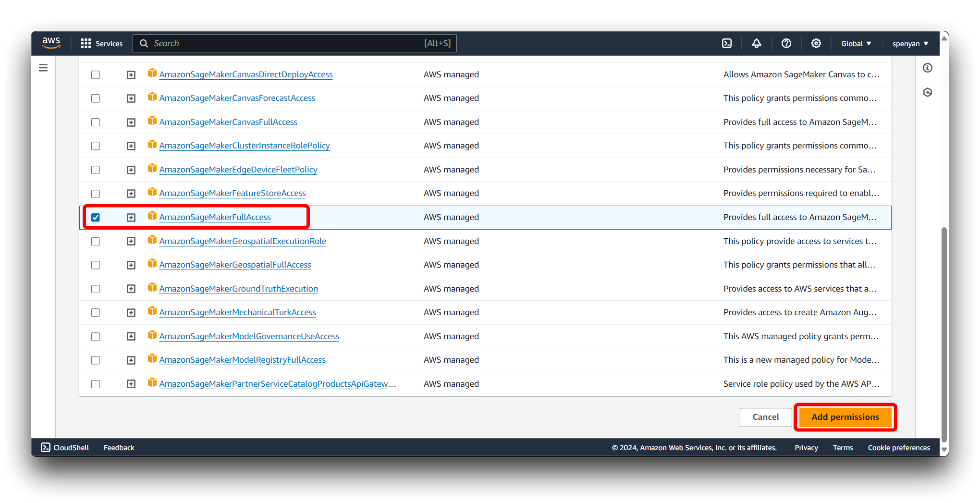Click 'Service role policy used by the AWS AP…' description
Screen dimensions: 980x503
801,384
